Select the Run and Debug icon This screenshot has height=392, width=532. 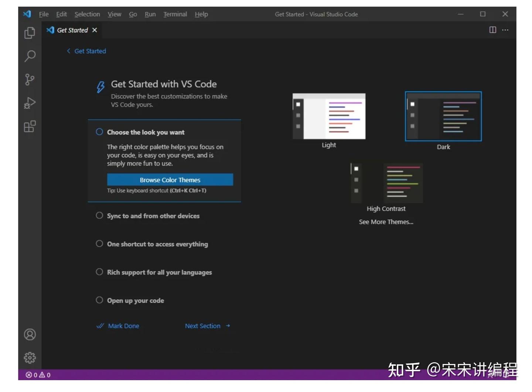click(x=30, y=103)
